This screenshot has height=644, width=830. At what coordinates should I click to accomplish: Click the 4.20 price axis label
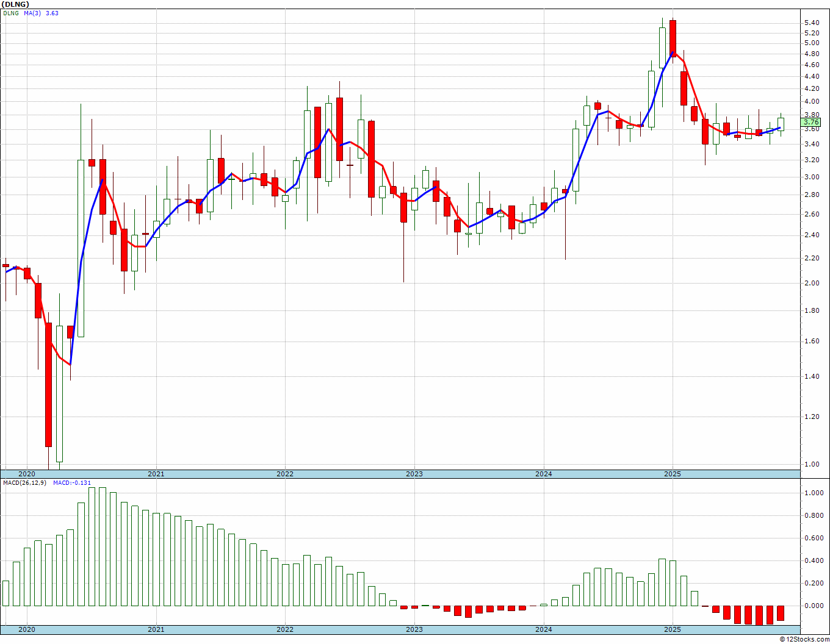pos(812,89)
